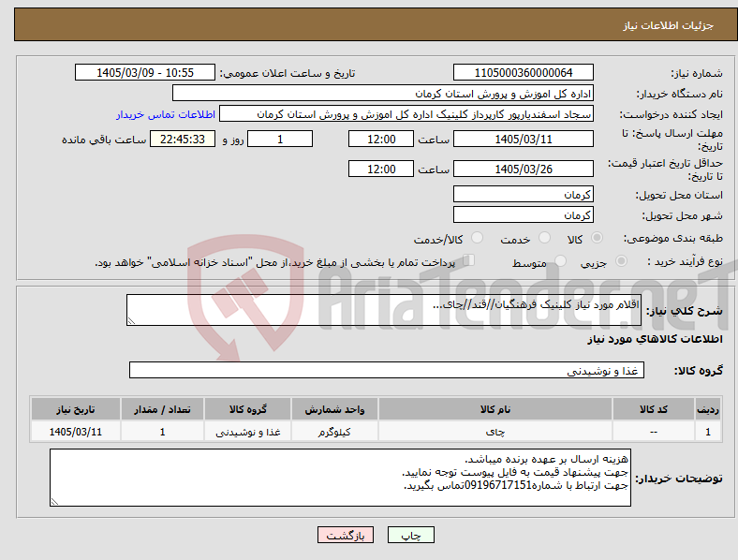Click the buyer organization name field
The image size is (738, 560).
coord(383,93)
